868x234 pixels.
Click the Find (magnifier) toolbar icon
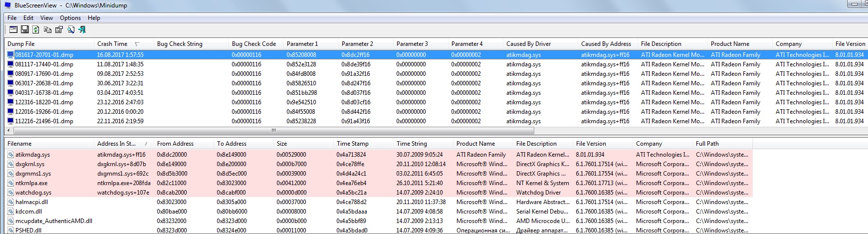(71, 30)
